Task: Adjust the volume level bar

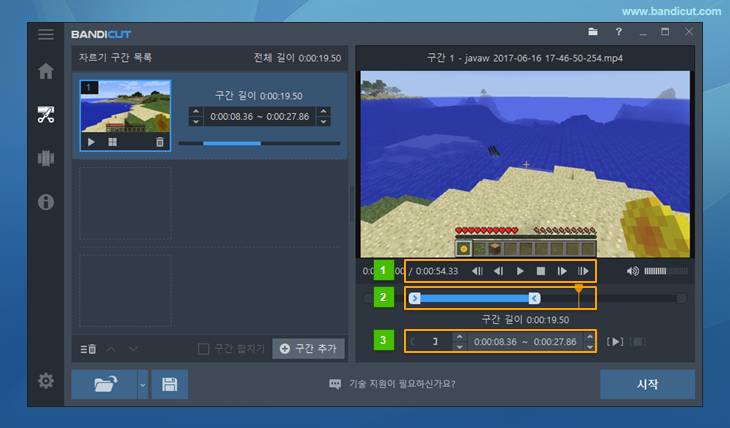Action: (666, 271)
